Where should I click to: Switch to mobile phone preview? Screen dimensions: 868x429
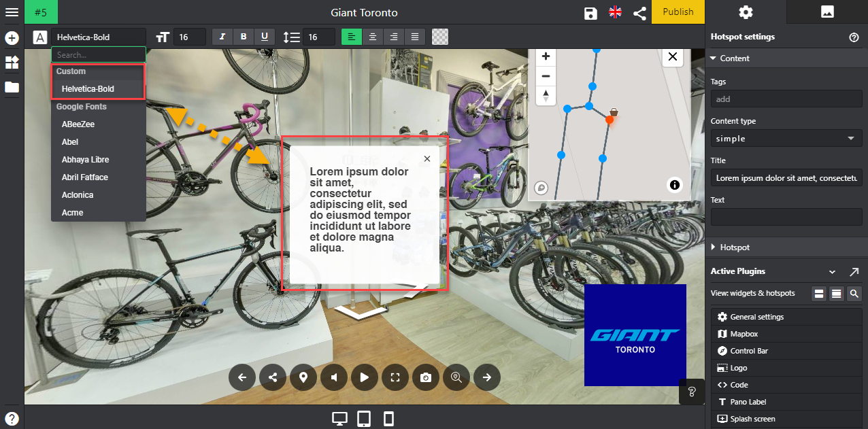pos(389,418)
